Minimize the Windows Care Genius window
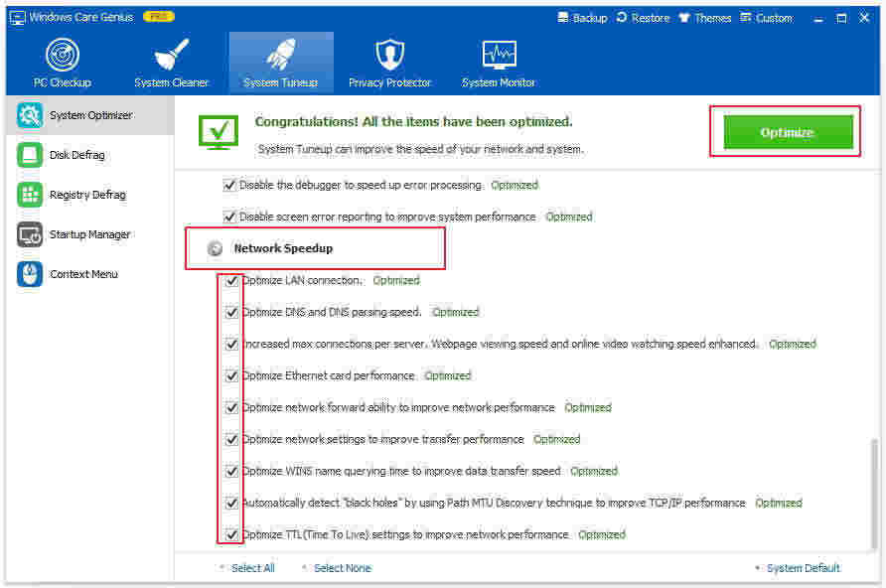This screenshot has width=886, height=588. [x=818, y=19]
